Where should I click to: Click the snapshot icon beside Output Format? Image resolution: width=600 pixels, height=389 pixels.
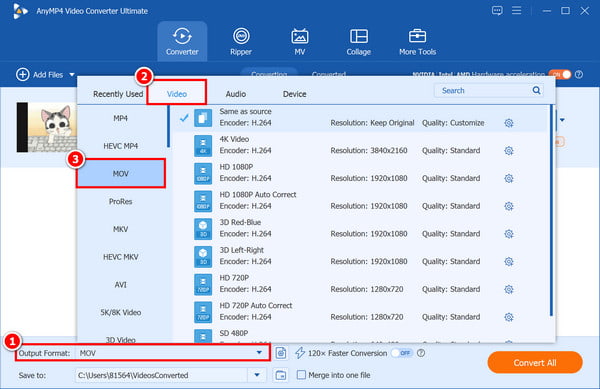click(281, 353)
